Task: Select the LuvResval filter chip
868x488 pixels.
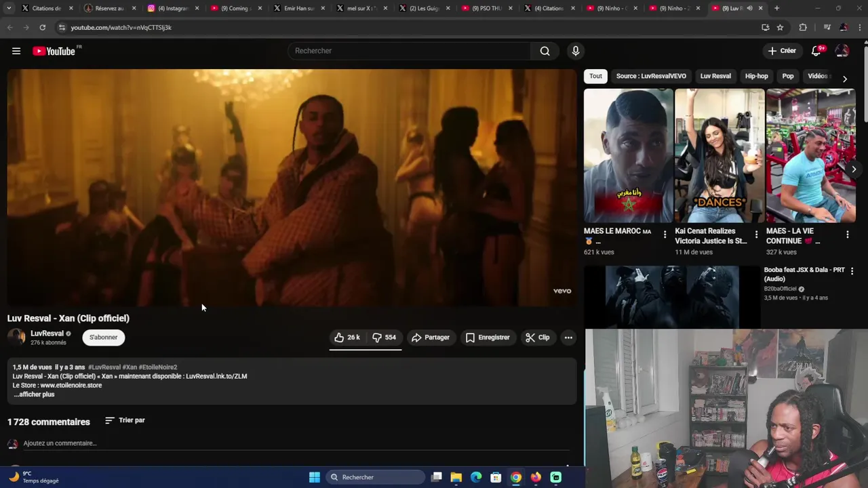Action: tap(715, 76)
